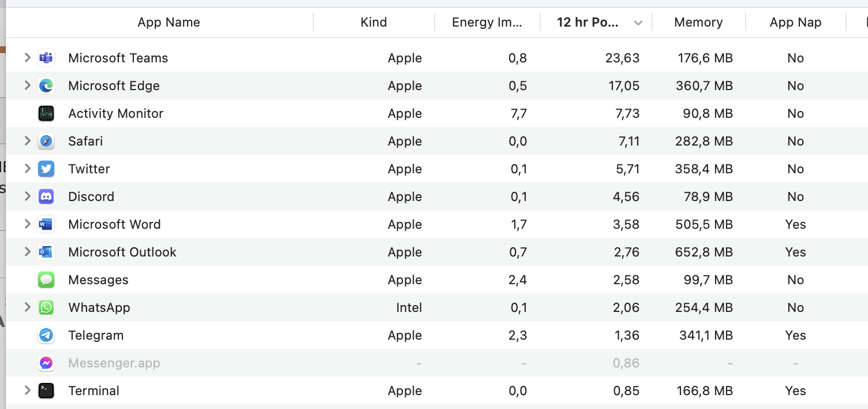868x409 pixels.
Task: Click the Twitter bird icon
Action: (46, 169)
